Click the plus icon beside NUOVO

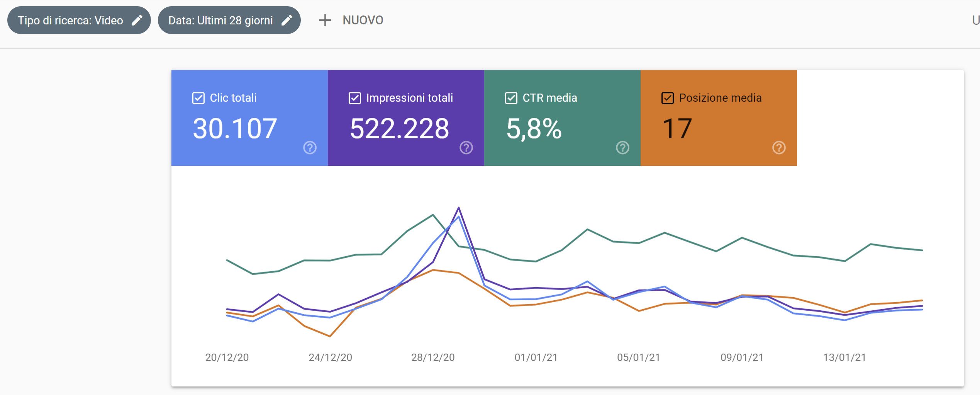325,20
